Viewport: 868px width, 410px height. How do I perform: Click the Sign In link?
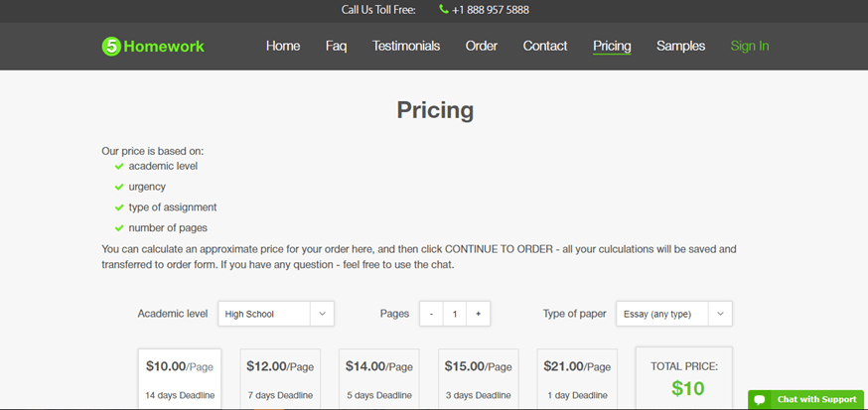(x=750, y=46)
